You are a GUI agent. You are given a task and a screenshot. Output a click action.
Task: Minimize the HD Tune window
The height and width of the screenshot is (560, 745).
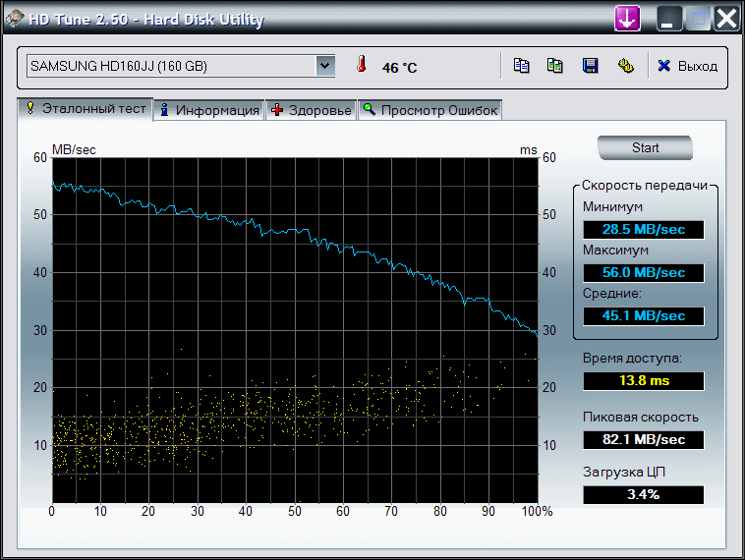point(669,19)
